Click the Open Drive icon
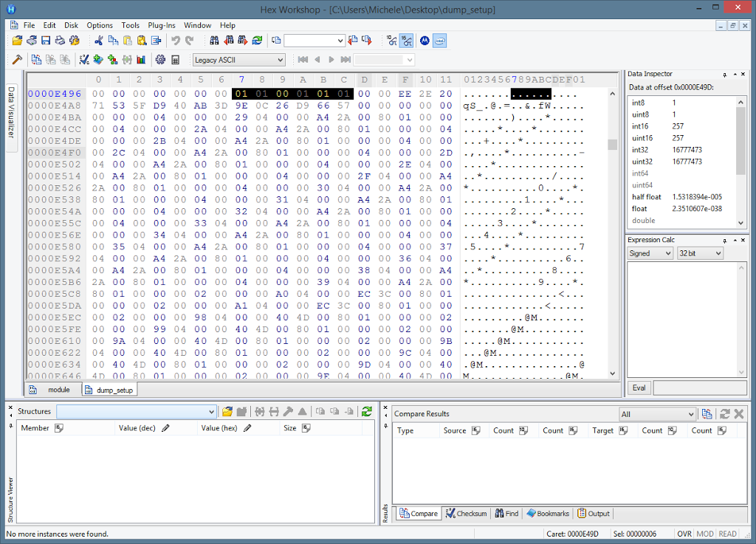The width and height of the screenshot is (756, 544). click(32, 41)
